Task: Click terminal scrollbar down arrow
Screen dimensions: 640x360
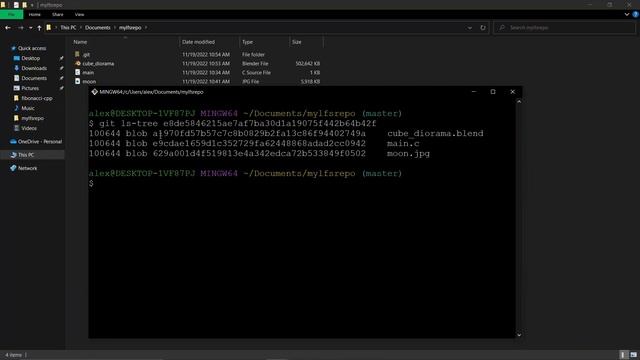Action: [x=519, y=335]
